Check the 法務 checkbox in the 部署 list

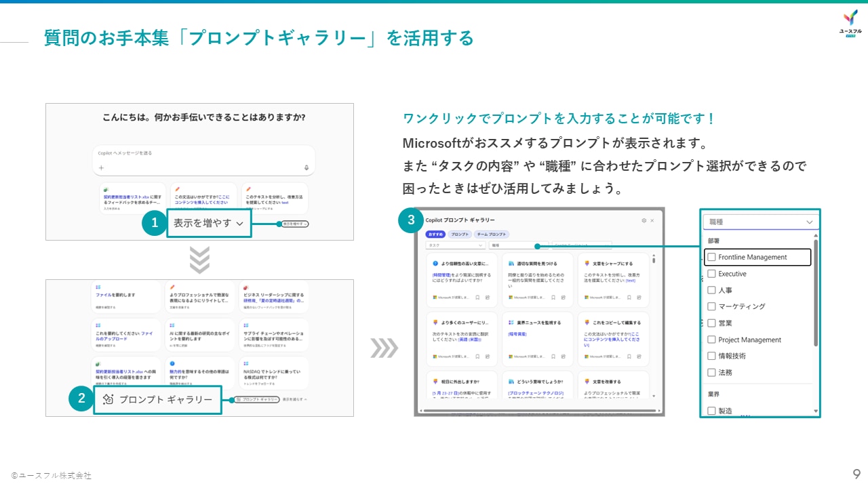click(x=712, y=371)
